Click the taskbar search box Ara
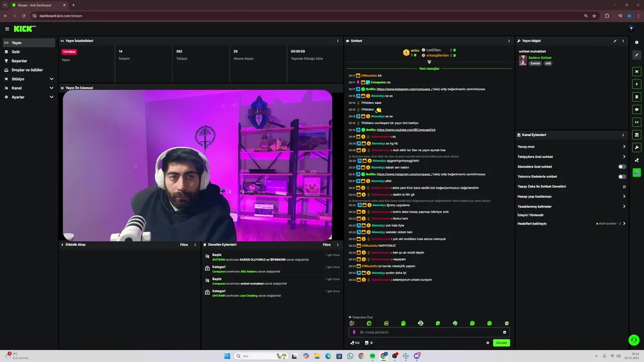The width and height of the screenshot is (644, 362). tap(262, 356)
